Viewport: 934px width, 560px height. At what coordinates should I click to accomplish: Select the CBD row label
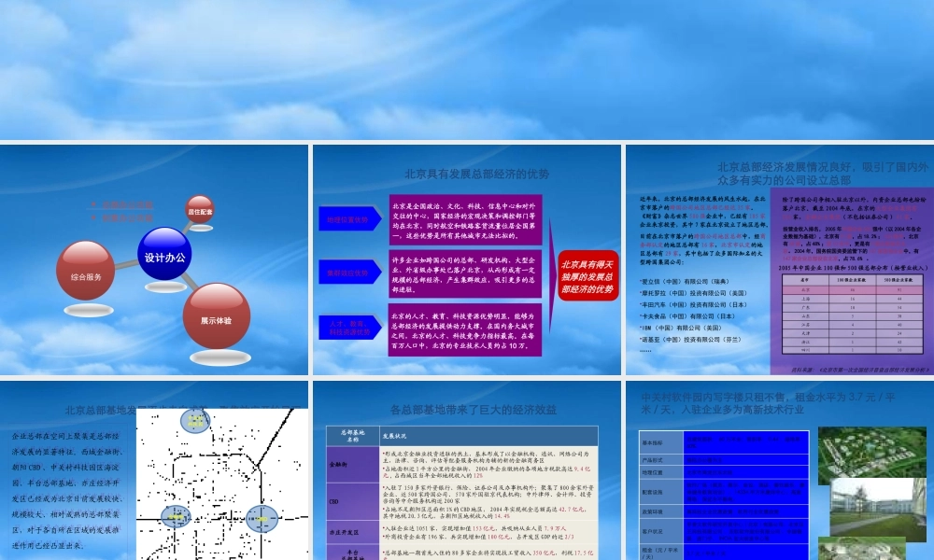353,502
